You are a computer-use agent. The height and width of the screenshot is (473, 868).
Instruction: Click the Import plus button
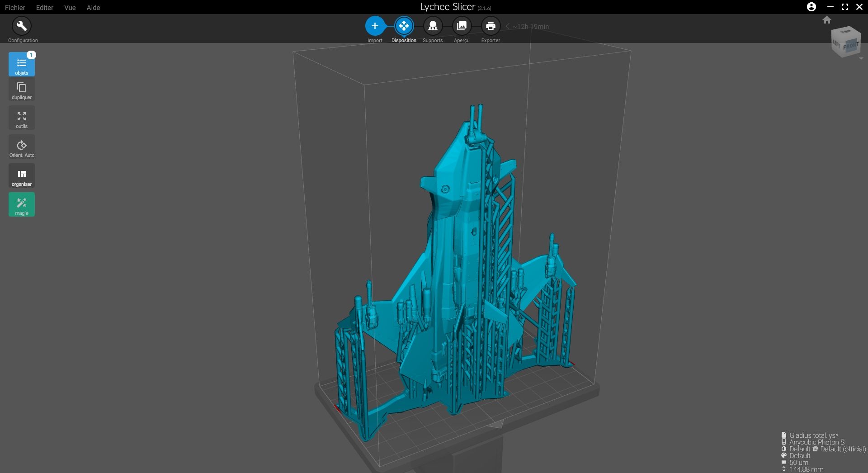(374, 26)
